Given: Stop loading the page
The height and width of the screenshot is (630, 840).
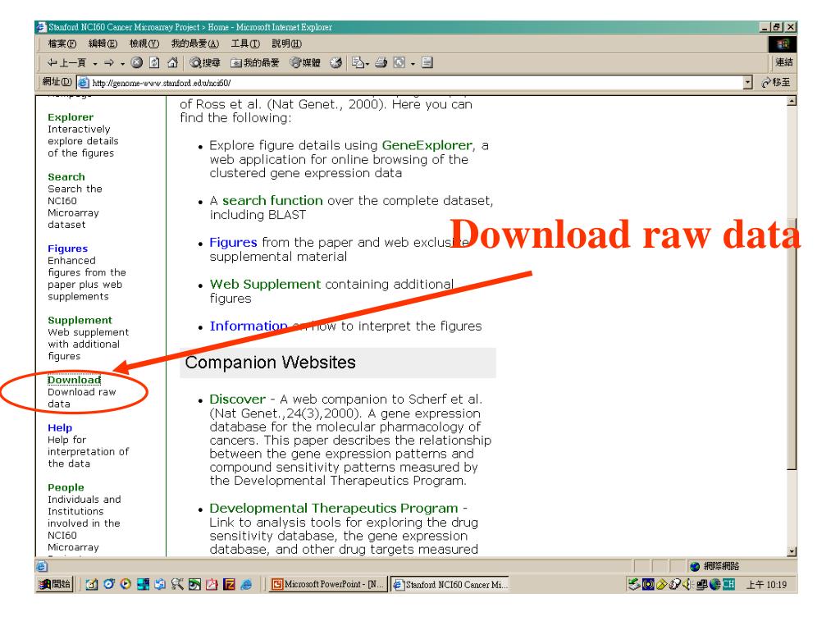Looking at the screenshot, I should pos(137,62).
